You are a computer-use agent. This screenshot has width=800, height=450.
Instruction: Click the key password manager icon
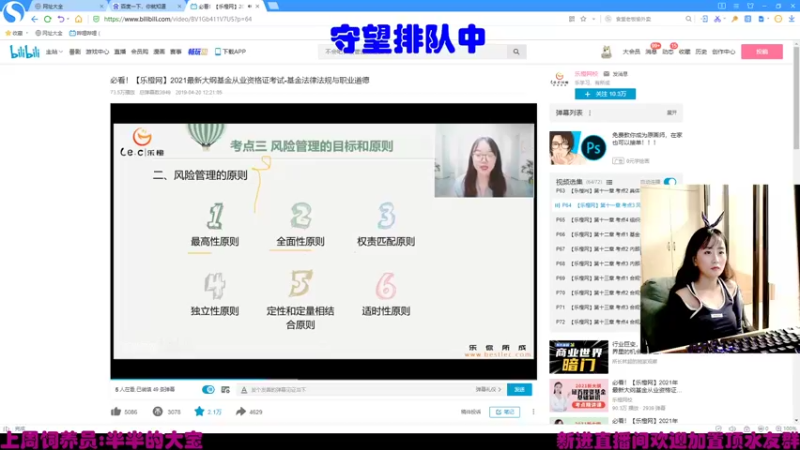734,19
